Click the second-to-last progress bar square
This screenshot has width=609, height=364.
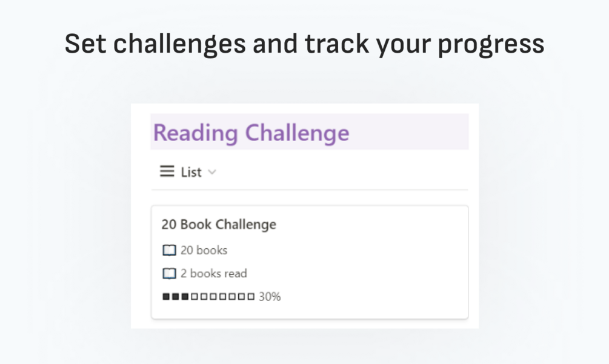click(x=241, y=297)
